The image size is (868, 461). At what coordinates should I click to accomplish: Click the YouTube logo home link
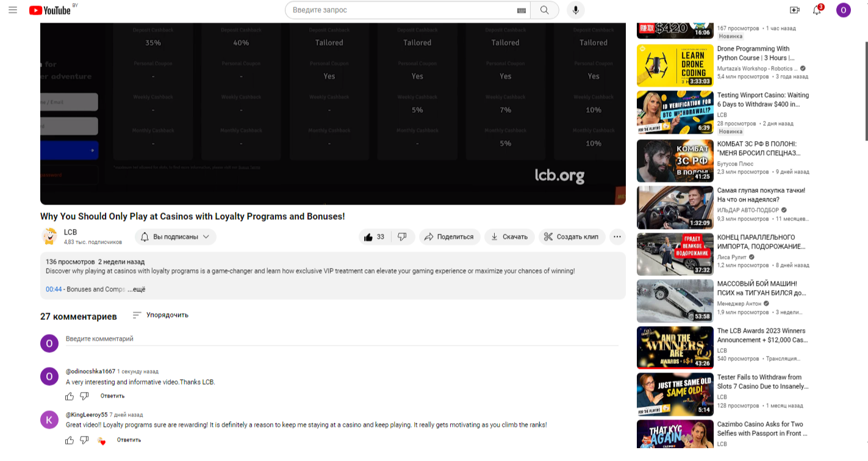pyautogui.click(x=51, y=10)
